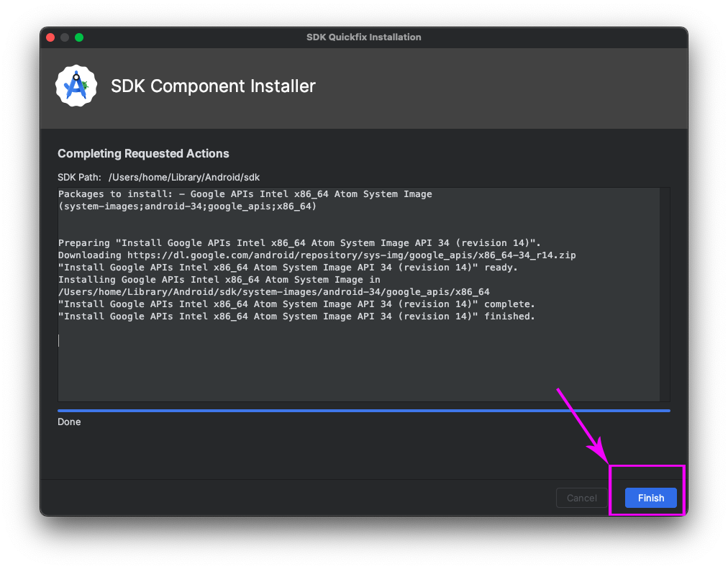This screenshot has height=569, width=728.
Task: Click the "Packages to install" log line
Action: click(245, 194)
